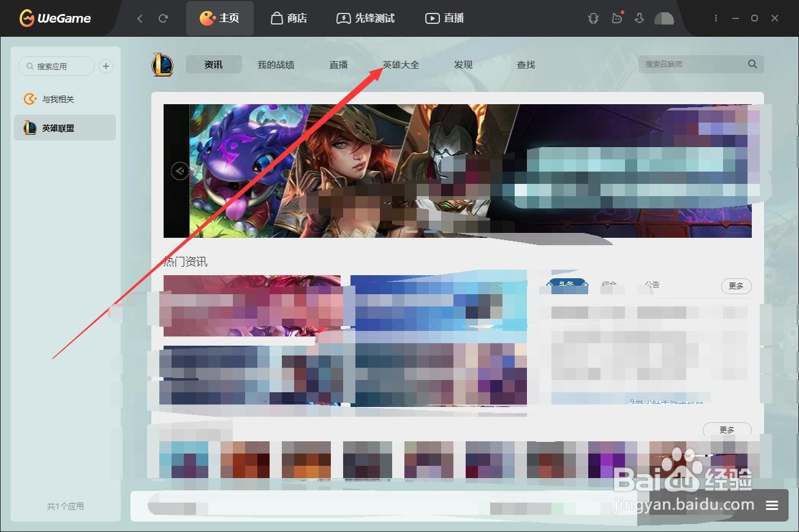The width and height of the screenshot is (799, 532).
Task: Switch to the 先锋测试 tab
Action: click(367, 18)
